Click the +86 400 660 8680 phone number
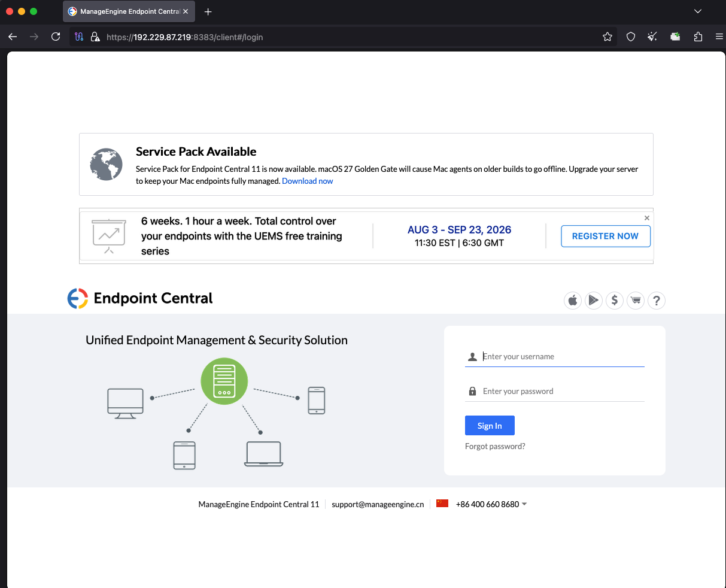Image resolution: width=726 pixels, height=588 pixels. pos(488,504)
